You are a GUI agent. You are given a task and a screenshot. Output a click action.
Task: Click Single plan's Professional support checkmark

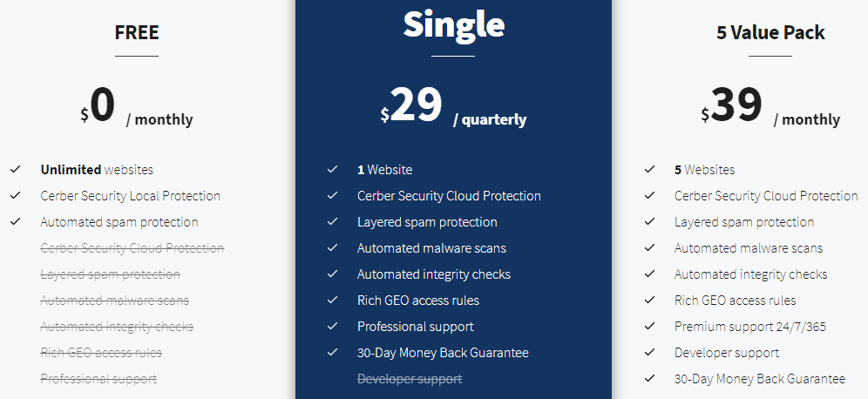pyautogui.click(x=332, y=327)
